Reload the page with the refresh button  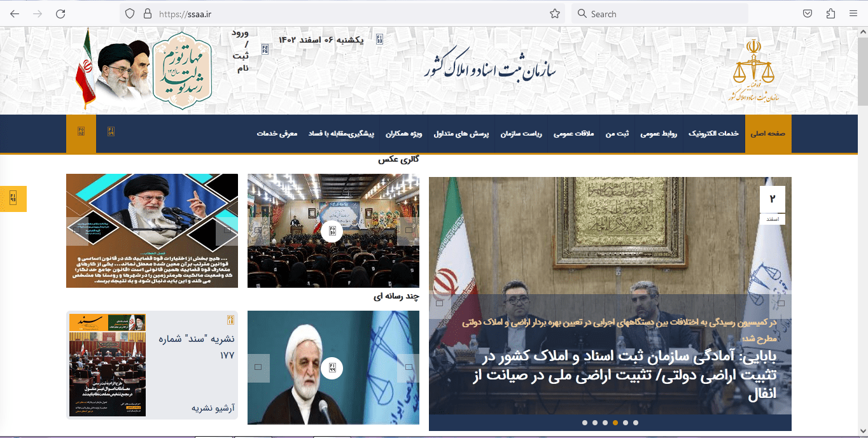[x=60, y=14]
